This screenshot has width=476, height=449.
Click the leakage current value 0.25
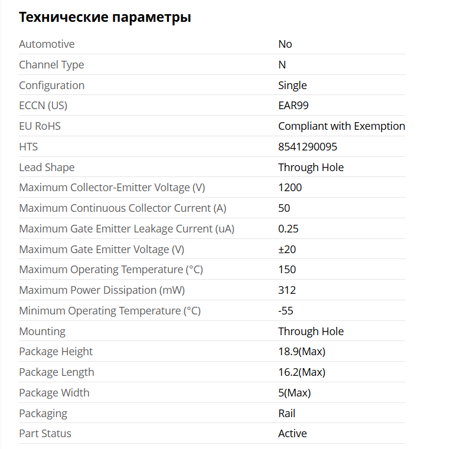(x=288, y=228)
